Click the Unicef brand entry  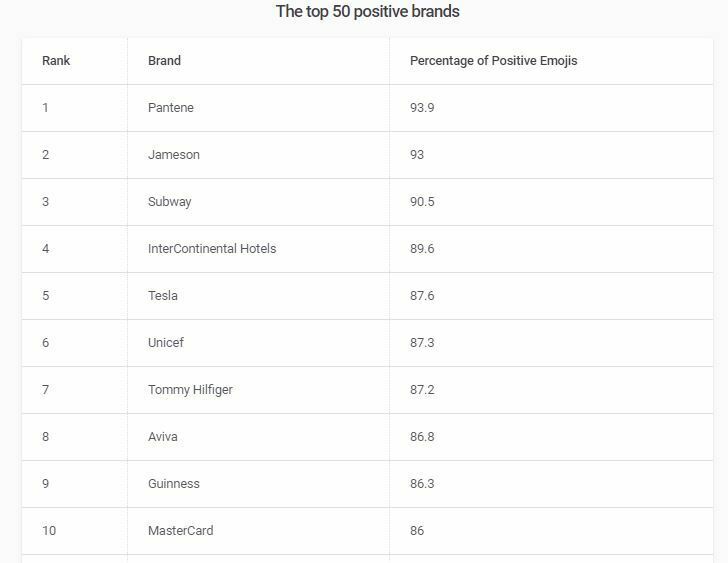pyautogui.click(x=166, y=343)
